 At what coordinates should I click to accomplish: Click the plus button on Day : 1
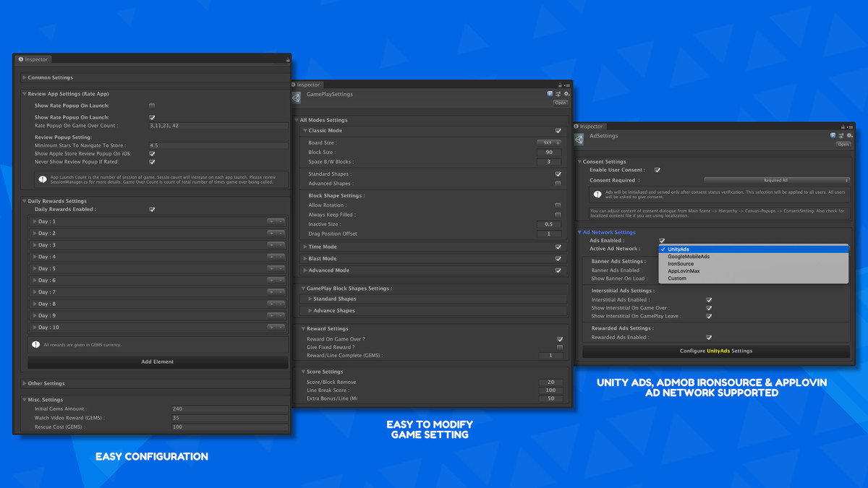pos(271,221)
